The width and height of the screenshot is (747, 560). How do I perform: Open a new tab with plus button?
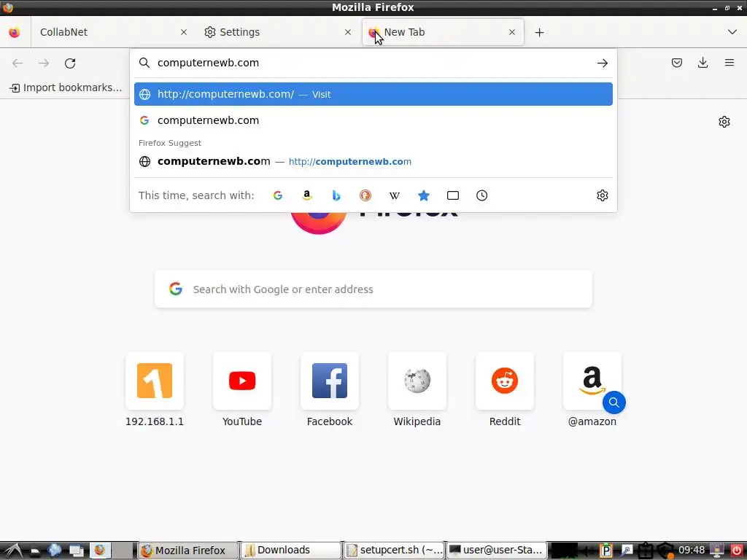[539, 32]
